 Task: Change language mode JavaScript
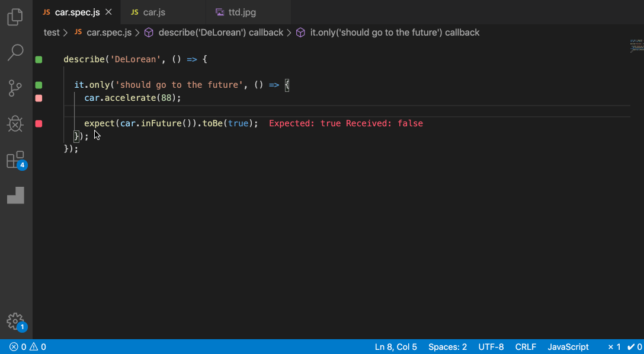[x=568, y=347]
